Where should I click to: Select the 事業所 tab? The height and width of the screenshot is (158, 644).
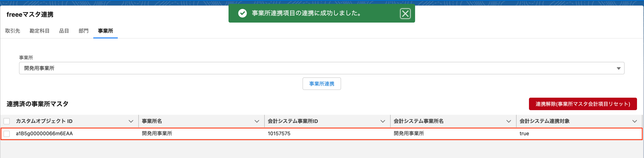tap(105, 31)
